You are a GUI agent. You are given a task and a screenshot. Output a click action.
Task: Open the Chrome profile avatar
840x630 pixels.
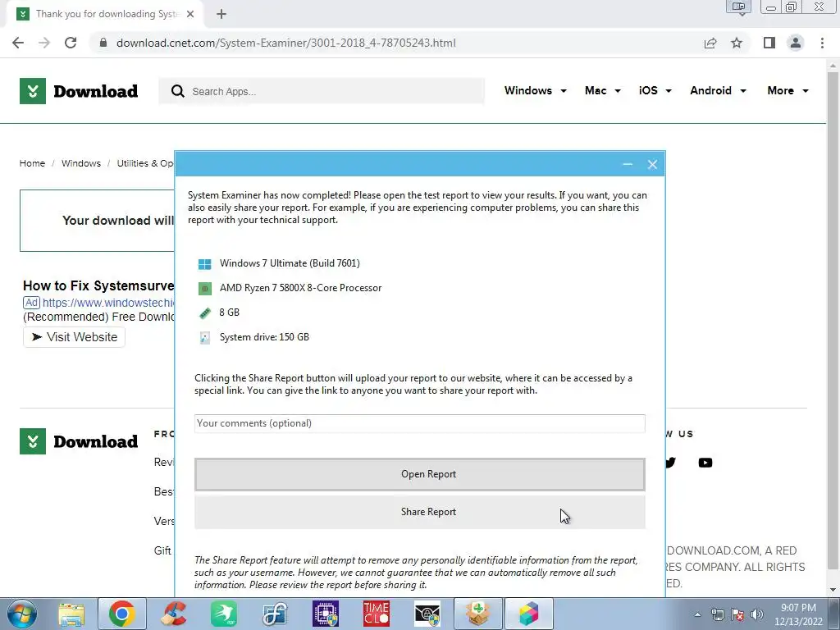[x=796, y=43]
